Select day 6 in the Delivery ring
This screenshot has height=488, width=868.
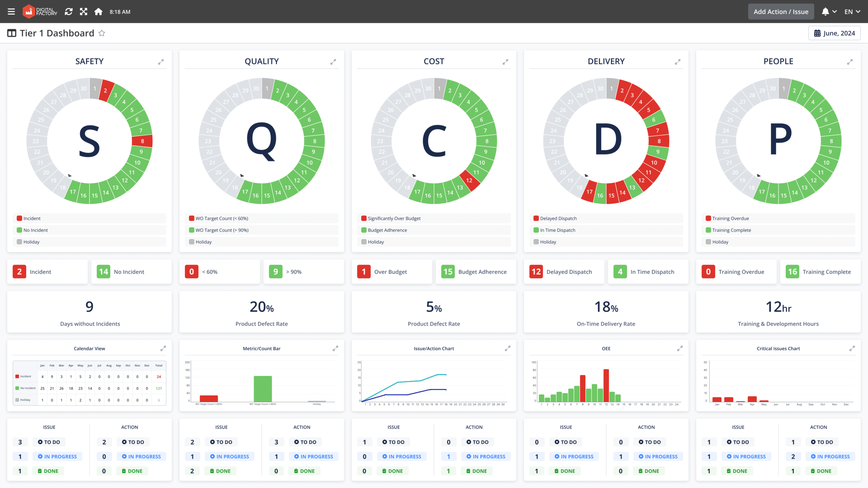tap(654, 120)
